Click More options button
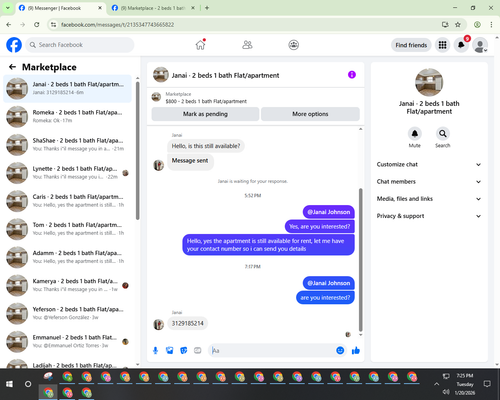This screenshot has width=500, height=400. 310,114
